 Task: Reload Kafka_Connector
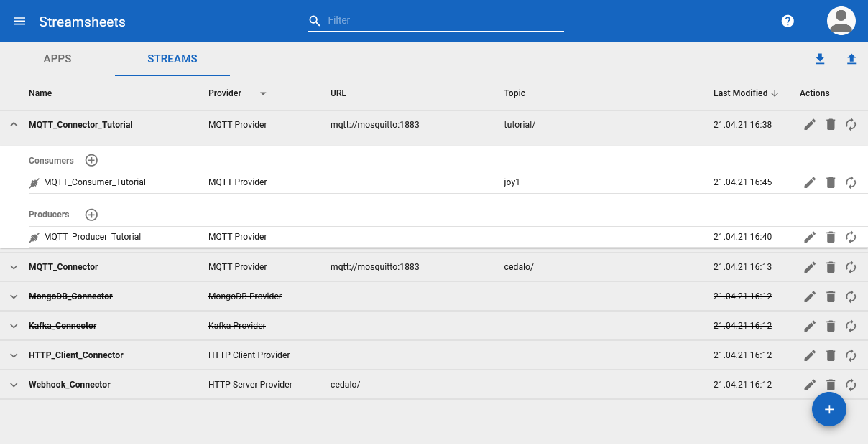(x=851, y=326)
